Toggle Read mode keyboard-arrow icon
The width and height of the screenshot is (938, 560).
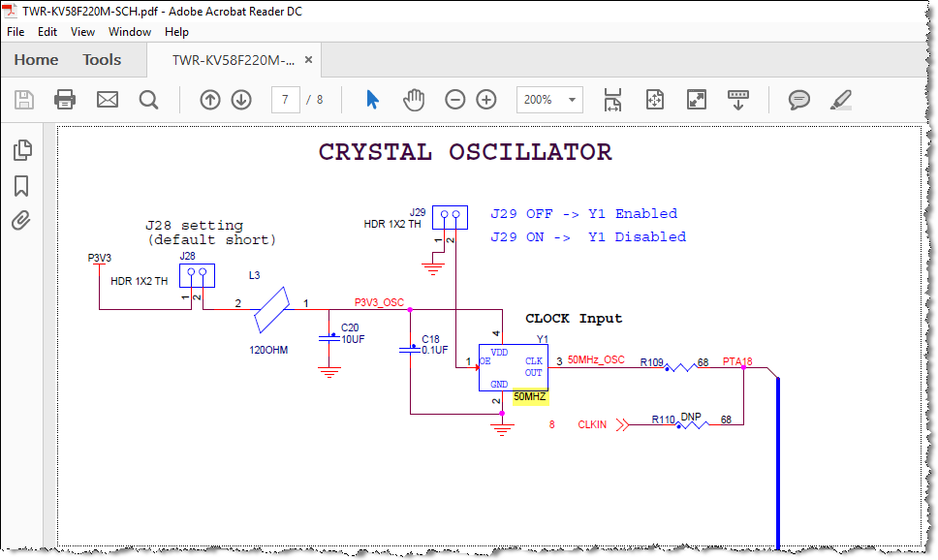point(738,100)
